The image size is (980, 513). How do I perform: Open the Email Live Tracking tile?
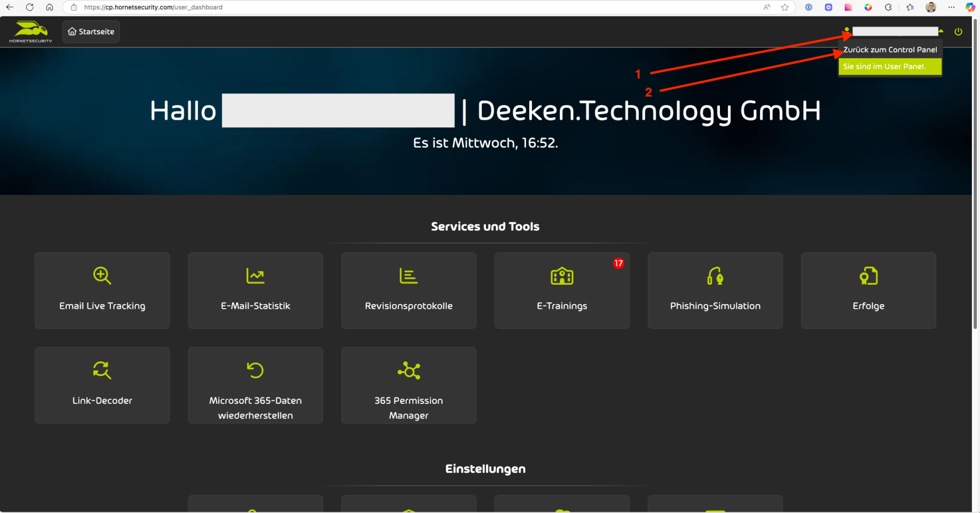coord(102,290)
